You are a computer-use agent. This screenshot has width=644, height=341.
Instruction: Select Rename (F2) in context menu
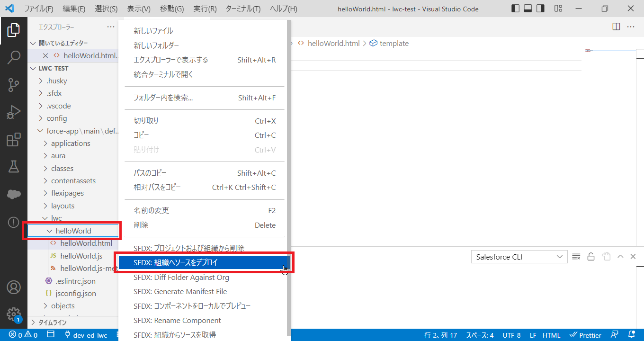pyautogui.click(x=205, y=210)
